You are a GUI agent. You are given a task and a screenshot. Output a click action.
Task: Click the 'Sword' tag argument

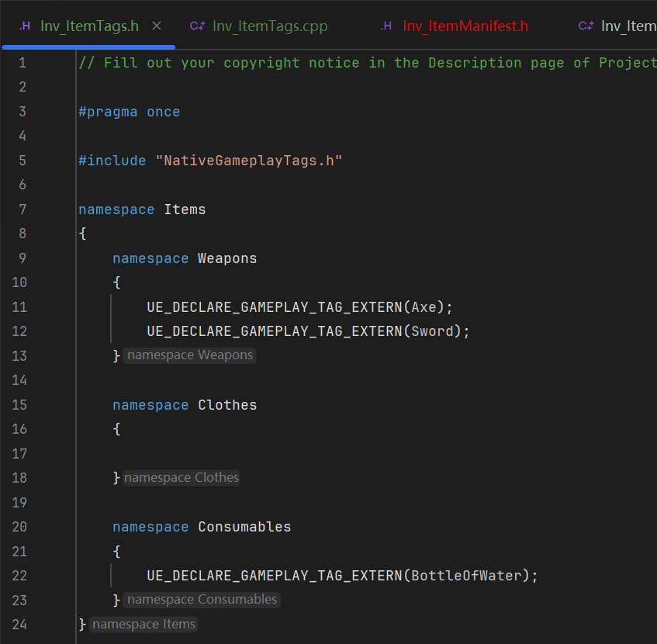click(432, 331)
